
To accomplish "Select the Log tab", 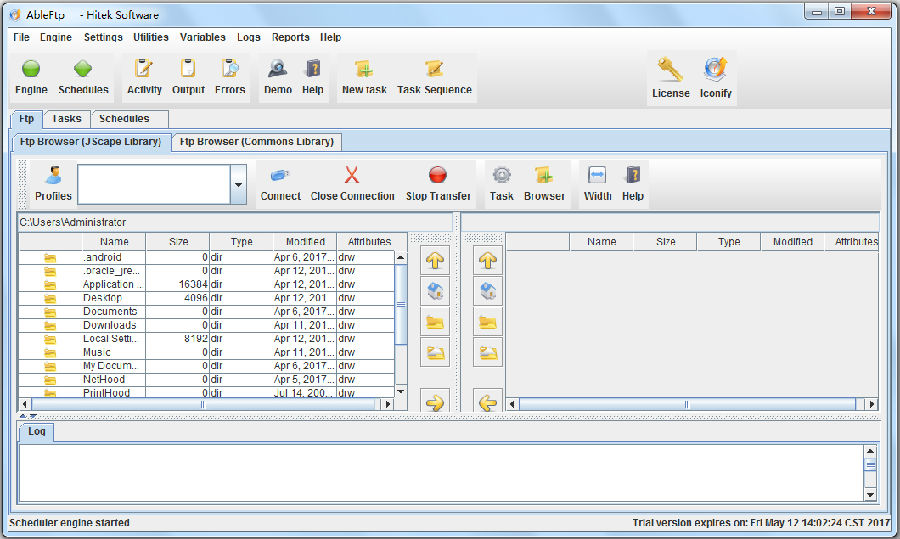I will [x=37, y=432].
